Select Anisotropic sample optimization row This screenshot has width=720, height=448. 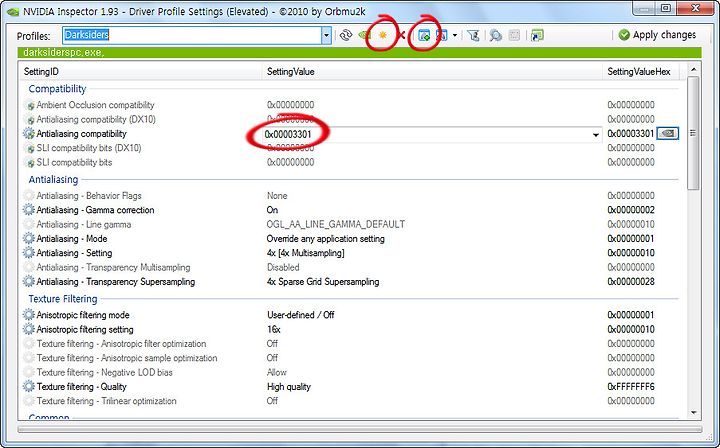[127, 358]
